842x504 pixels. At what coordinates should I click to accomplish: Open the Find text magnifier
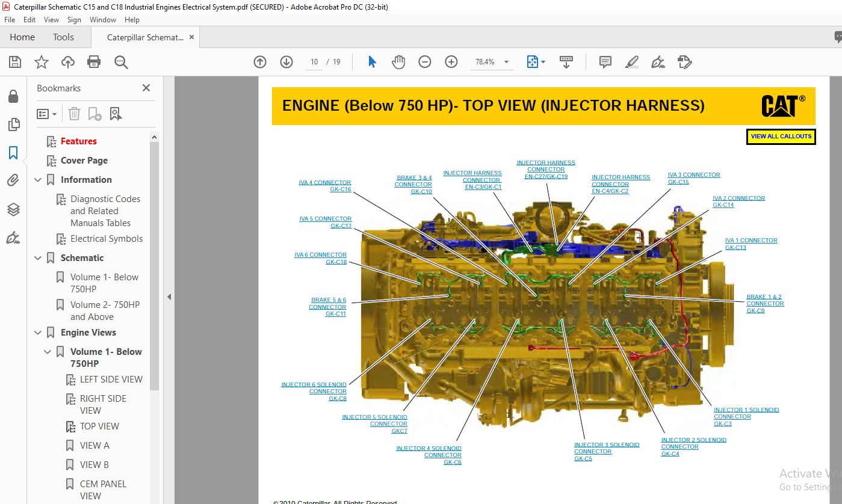[121, 62]
